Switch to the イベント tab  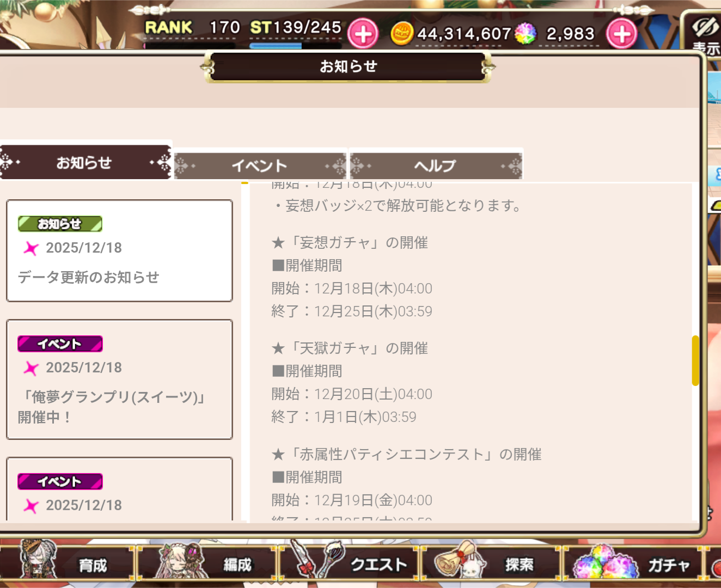pos(260,165)
